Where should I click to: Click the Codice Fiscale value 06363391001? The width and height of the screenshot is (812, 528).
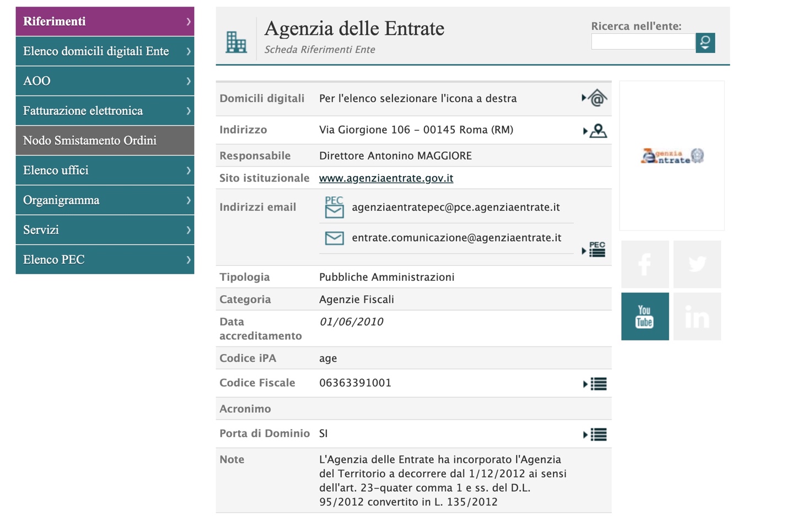coord(355,383)
